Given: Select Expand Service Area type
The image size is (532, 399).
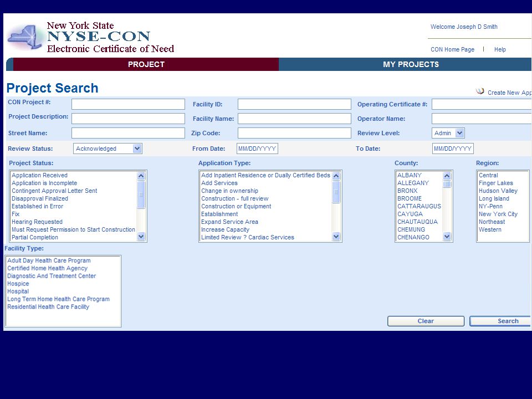Looking at the screenshot, I should click(229, 222).
